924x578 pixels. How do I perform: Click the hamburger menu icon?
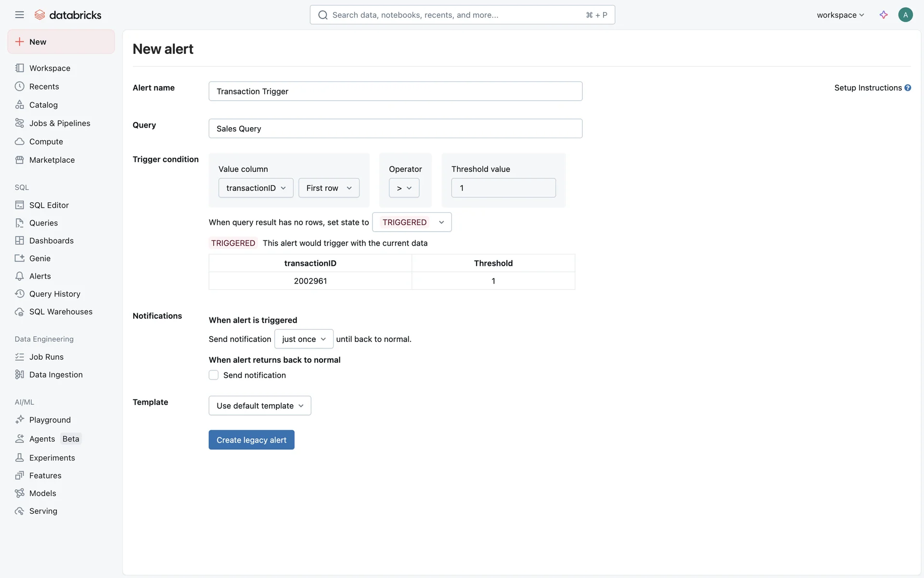pyautogui.click(x=19, y=15)
